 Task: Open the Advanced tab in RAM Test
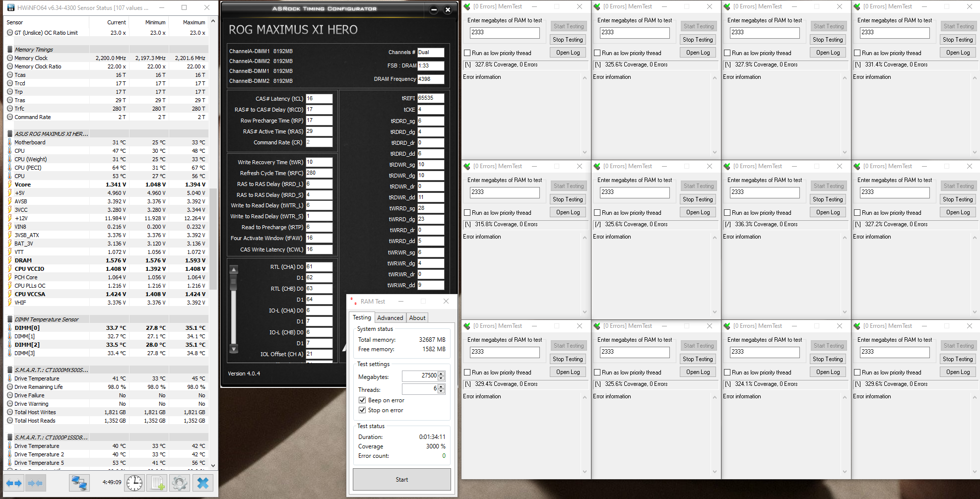(390, 318)
